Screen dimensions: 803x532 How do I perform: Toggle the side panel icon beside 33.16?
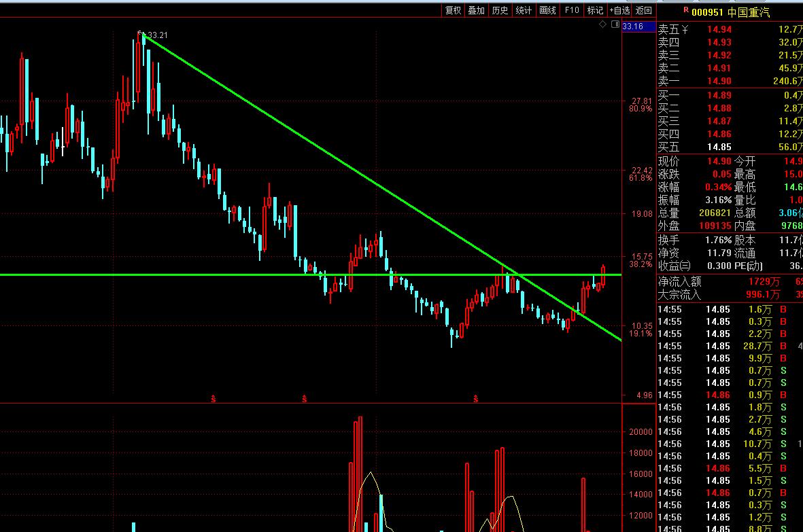tap(615, 24)
